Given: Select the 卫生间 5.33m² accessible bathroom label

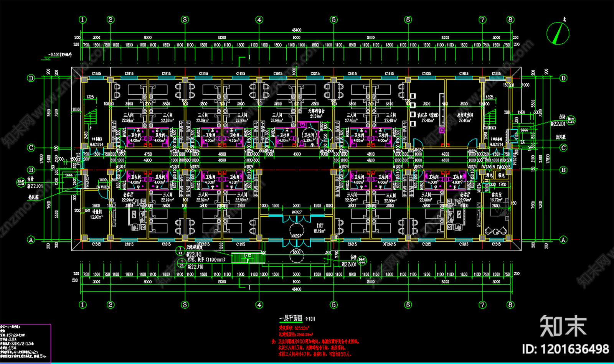Looking at the screenshot, I should point(309,137).
